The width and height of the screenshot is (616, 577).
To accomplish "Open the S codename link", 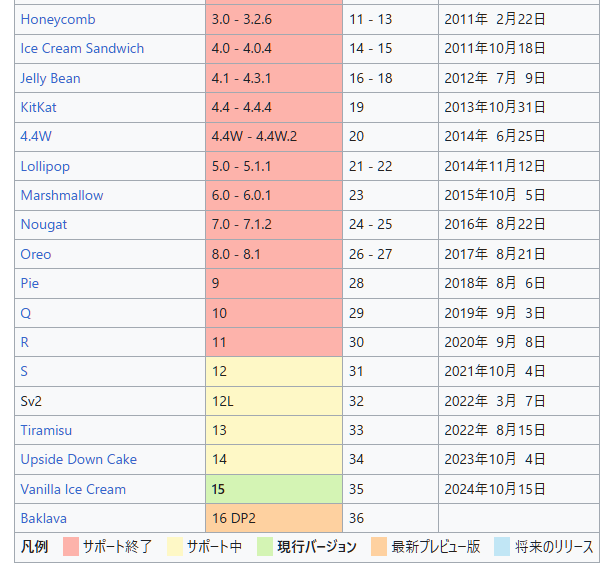I will point(24,371).
